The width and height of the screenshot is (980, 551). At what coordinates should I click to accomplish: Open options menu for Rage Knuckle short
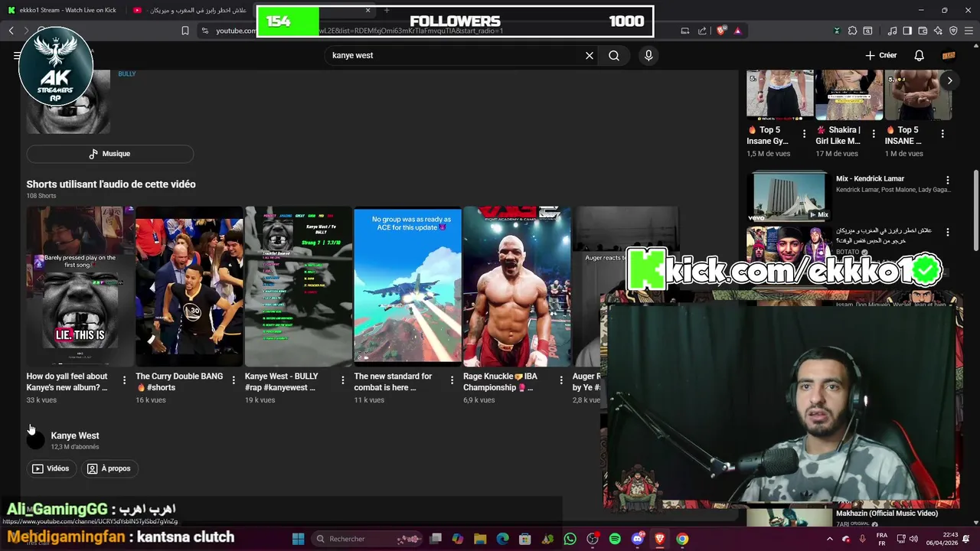pos(561,380)
